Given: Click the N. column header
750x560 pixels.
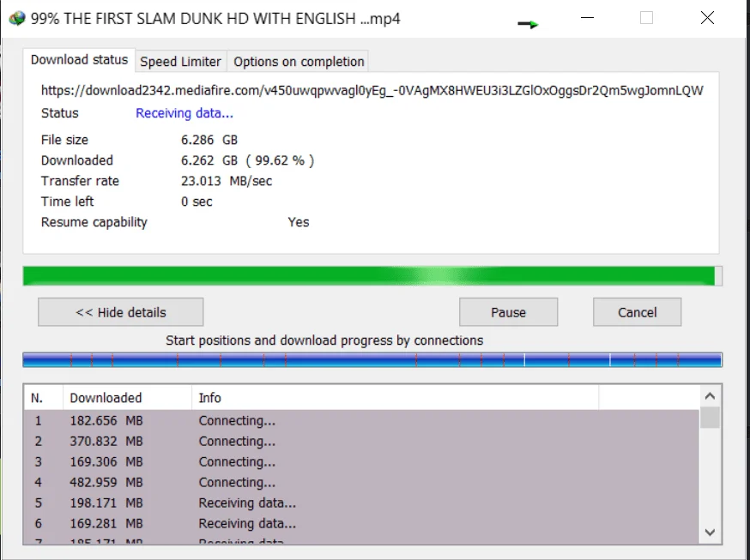Looking at the screenshot, I should [x=43, y=398].
